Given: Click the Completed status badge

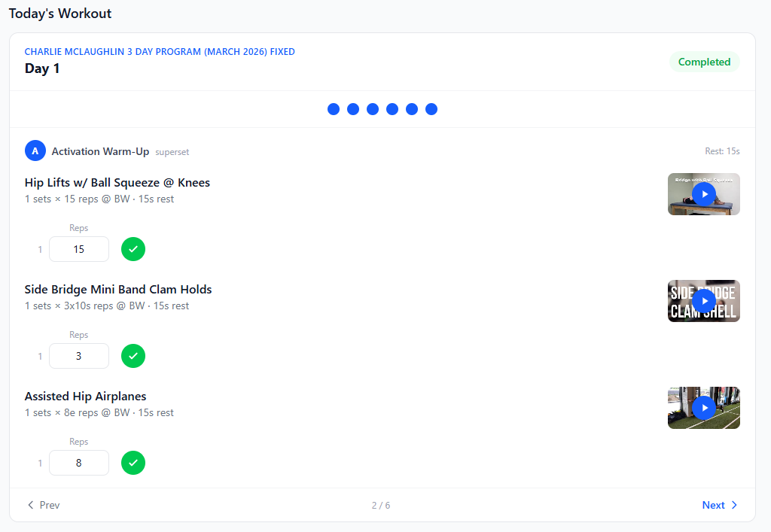Looking at the screenshot, I should tap(704, 62).
